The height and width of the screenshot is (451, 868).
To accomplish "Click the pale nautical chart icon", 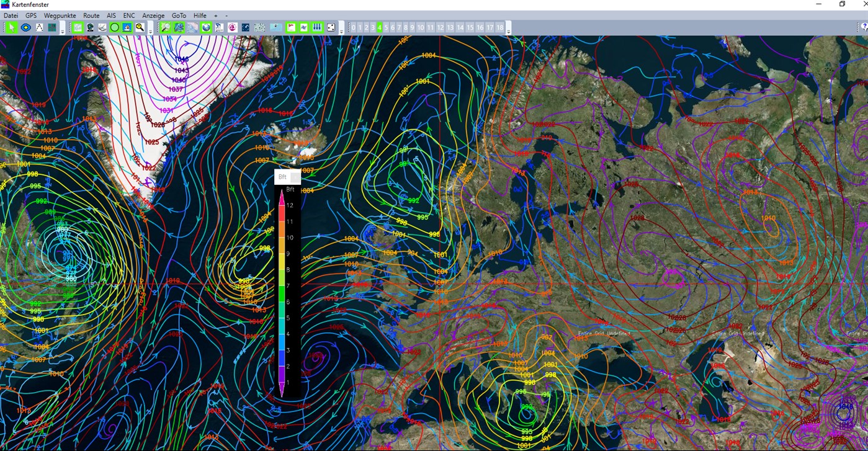I will (x=192, y=27).
